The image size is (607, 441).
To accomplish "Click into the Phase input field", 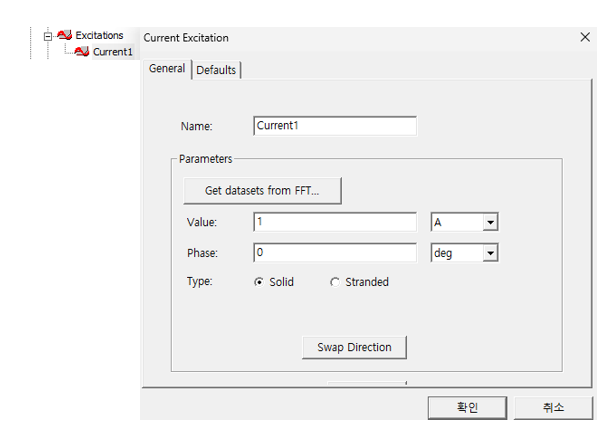I will (x=334, y=253).
